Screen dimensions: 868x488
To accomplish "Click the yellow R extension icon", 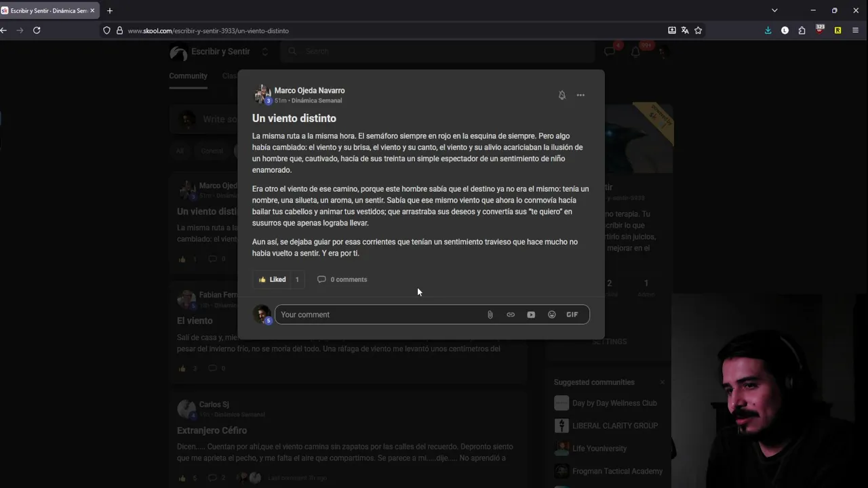I will [x=837, y=30].
